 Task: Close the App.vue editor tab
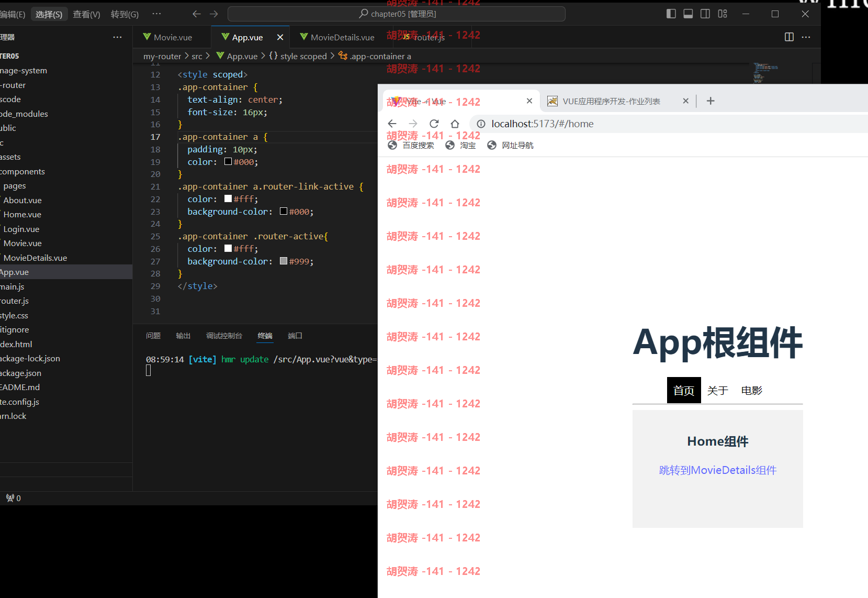[280, 37]
